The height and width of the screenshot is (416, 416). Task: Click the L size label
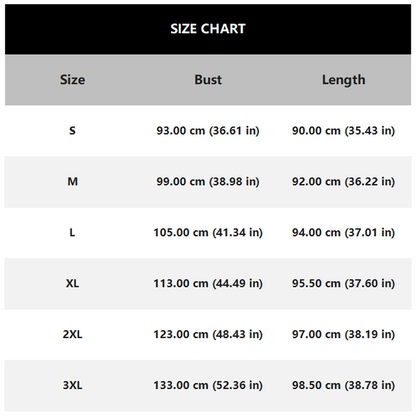(x=72, y=232)
